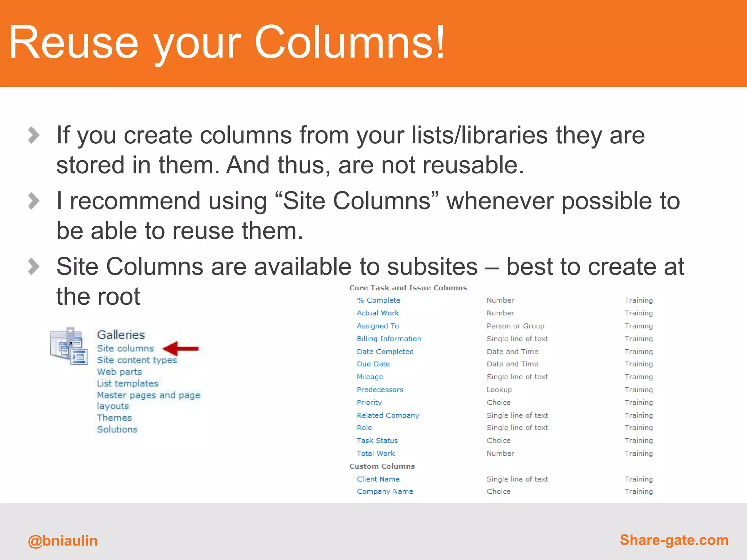Click the first bullet chevron icon
The width and height of the screenshot is (747, 560).
point(34,135)
